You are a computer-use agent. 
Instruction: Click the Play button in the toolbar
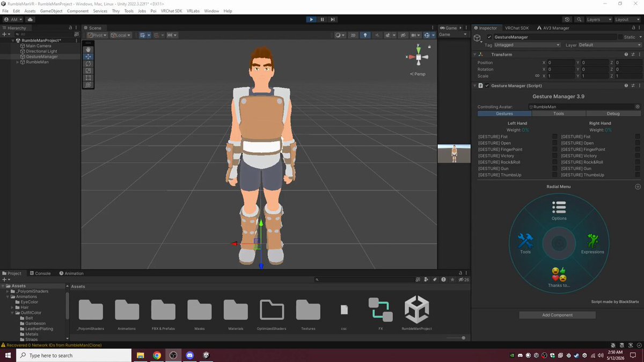point(311,19)
